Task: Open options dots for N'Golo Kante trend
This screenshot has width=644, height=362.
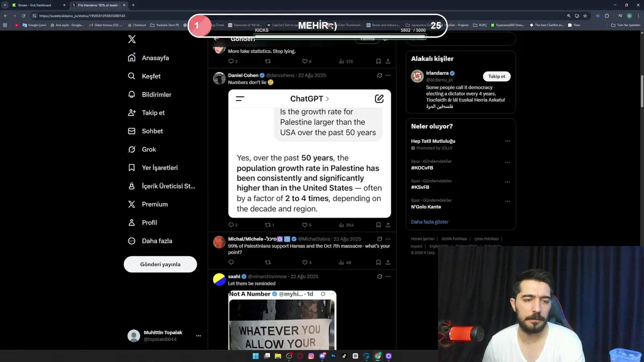Action: click(507, 201)
